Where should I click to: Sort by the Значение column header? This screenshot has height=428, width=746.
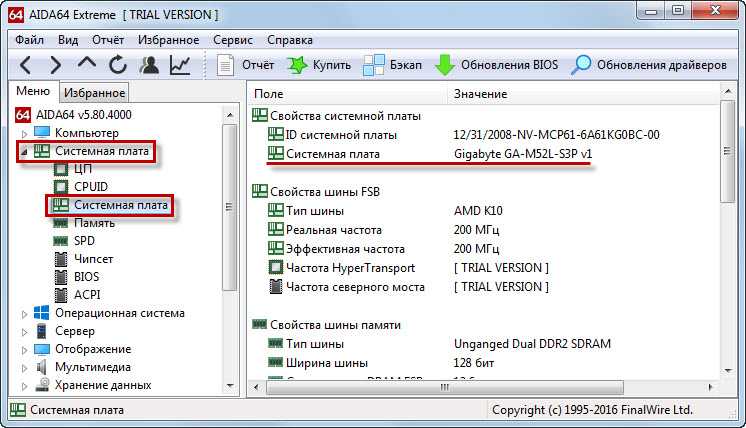pyautogui.click(x=583, y=94)
